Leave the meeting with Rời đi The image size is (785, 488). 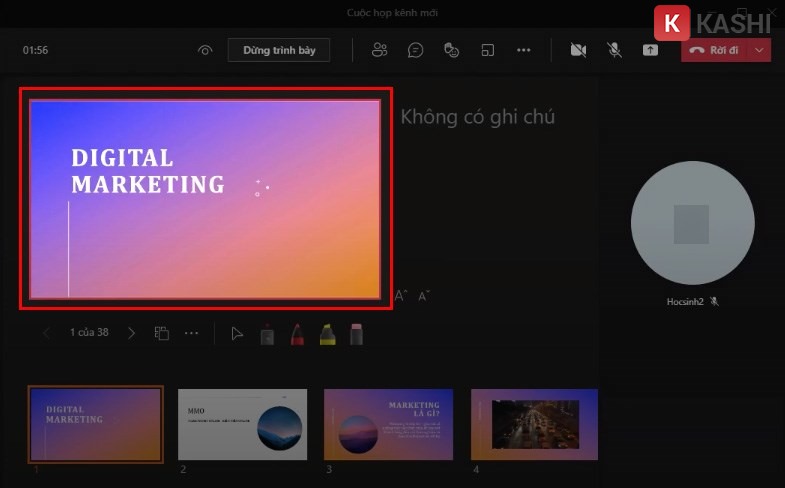tap(714, 50)
